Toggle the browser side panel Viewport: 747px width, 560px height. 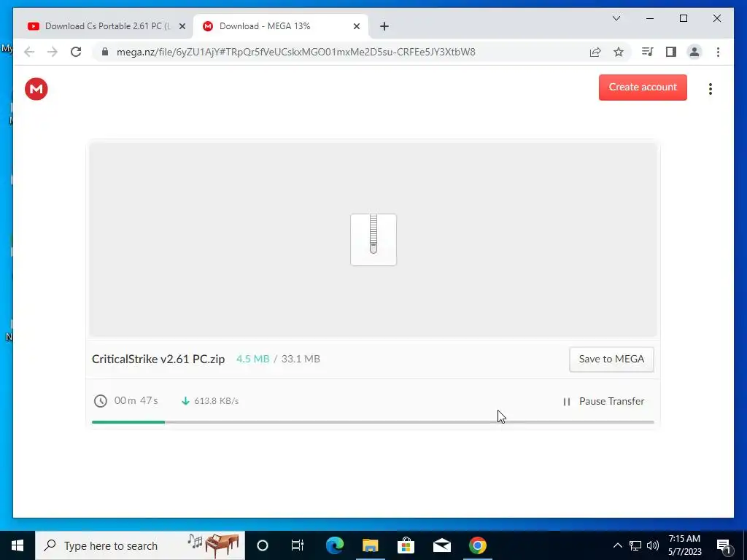(671, 52)
